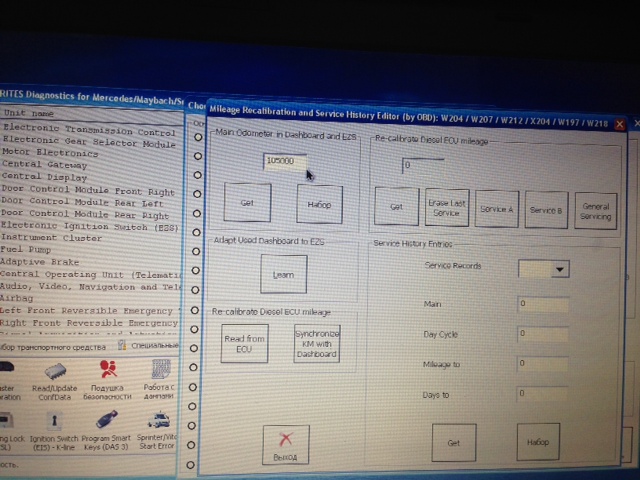Click Набор in Main Odometer group

point(319,204)
